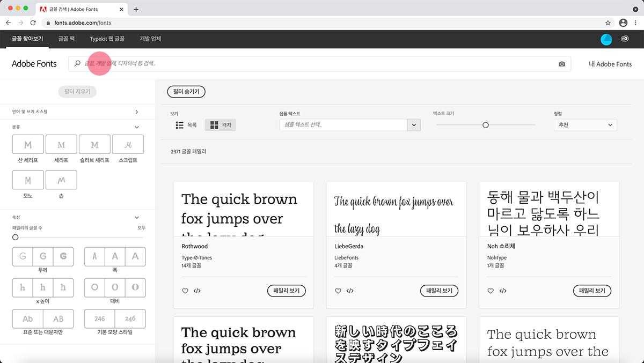Screen dimensions: 644x363
Task: Favorite the LiebeGerda font with heart icon
Action: 338,291
